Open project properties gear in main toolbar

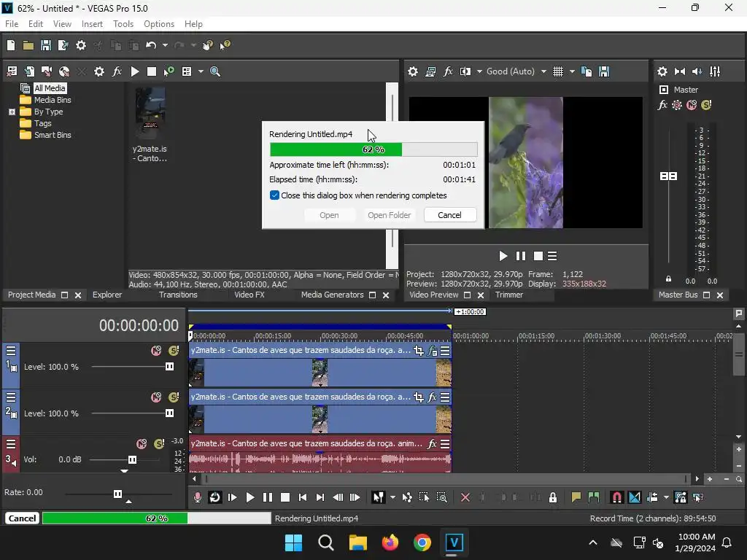pos(81,45)
